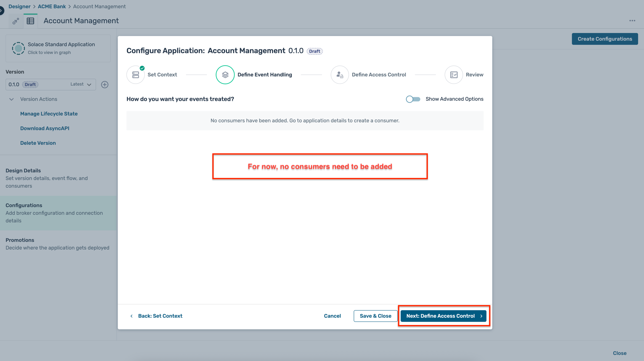Open the three-dot more options menu

pyautogui.click(x=632, y=21)
